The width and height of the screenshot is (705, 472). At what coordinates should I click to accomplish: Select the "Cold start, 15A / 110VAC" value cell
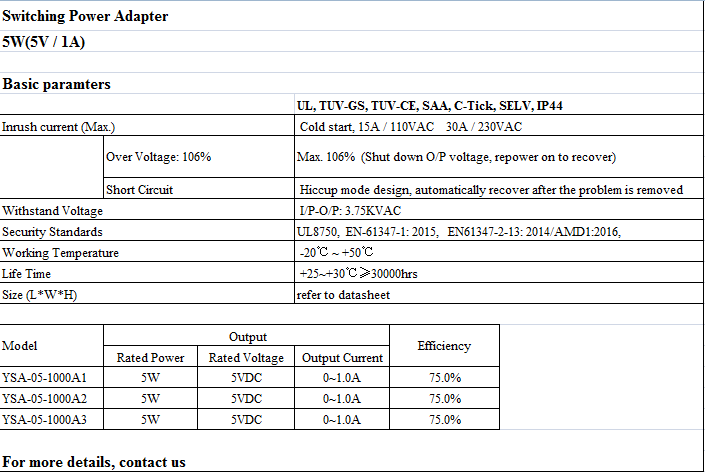(410, 127)
